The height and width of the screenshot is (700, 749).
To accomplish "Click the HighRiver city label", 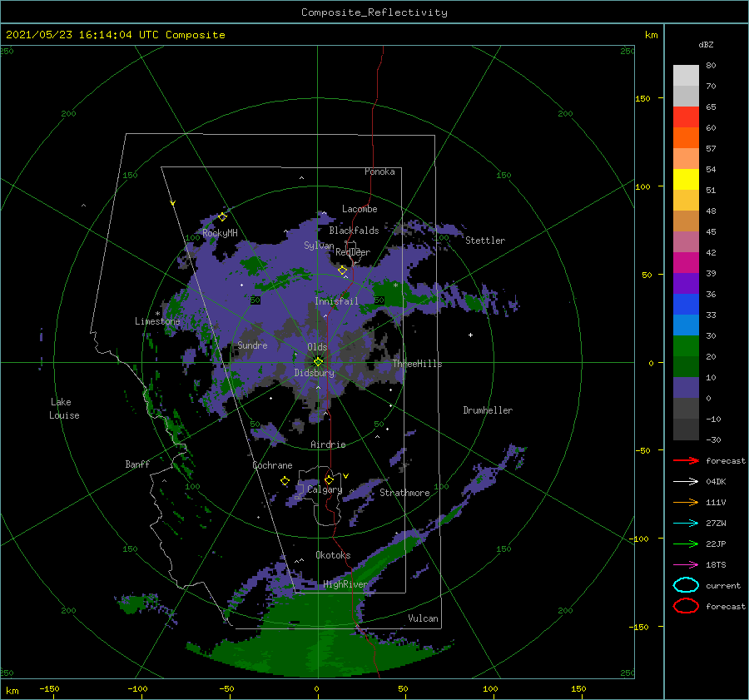I will coord(345,584).
